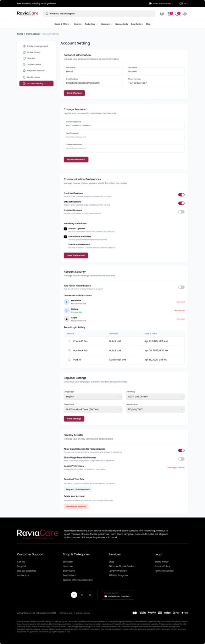Click the Facebook icon under connected accounts

tap(67, 302)
